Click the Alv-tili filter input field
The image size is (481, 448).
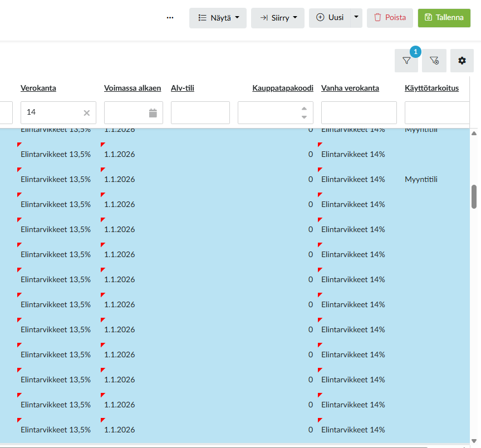point(200,113)
